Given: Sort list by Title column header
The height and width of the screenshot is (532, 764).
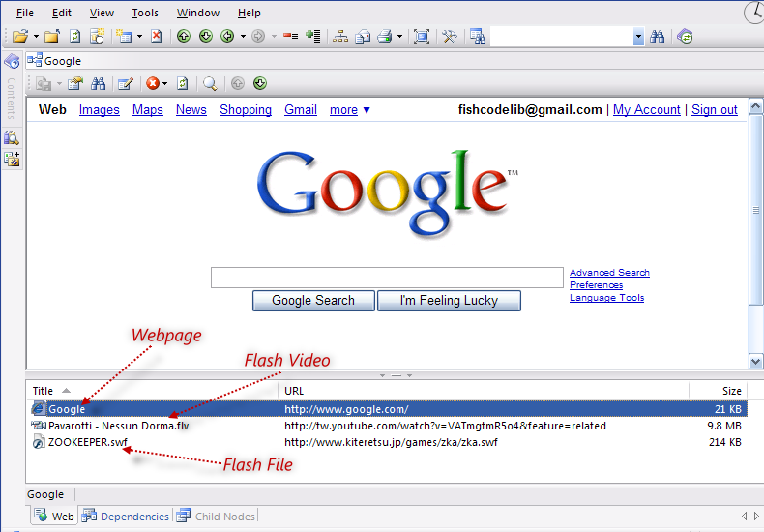Looking at the screenshot, I should [x=43, y=391].
